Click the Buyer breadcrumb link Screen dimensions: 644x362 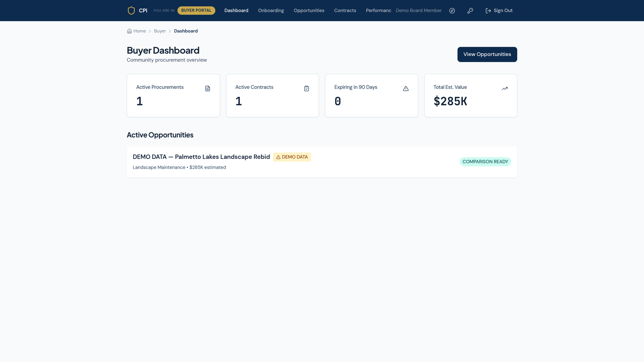[x=160, y=31]
